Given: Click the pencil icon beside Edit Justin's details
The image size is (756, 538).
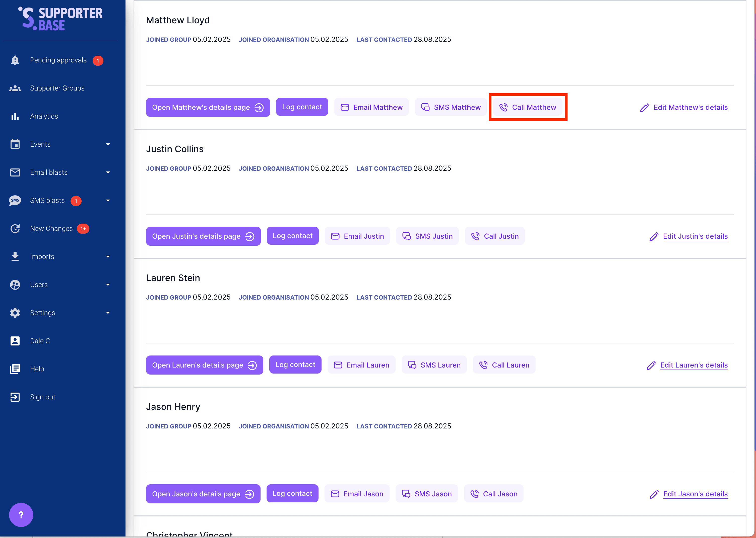Looking at the screenshot, I should [x=654, y=237].
